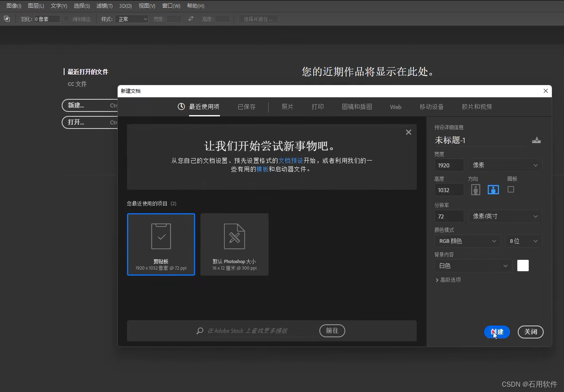564x392 pixels.
Task: Follow the 模板 link
Action: [x=262, y=169]
